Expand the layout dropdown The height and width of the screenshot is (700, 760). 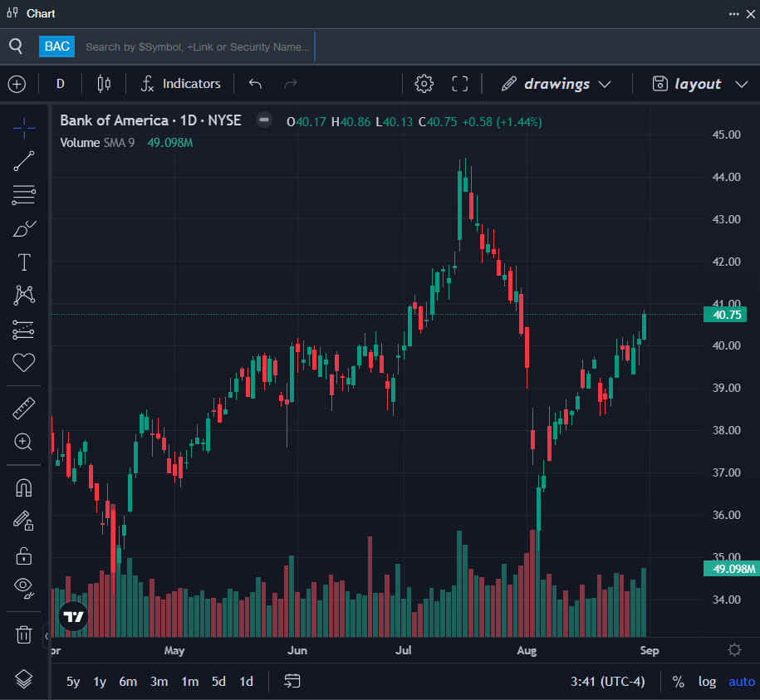(x=700, y=84)
